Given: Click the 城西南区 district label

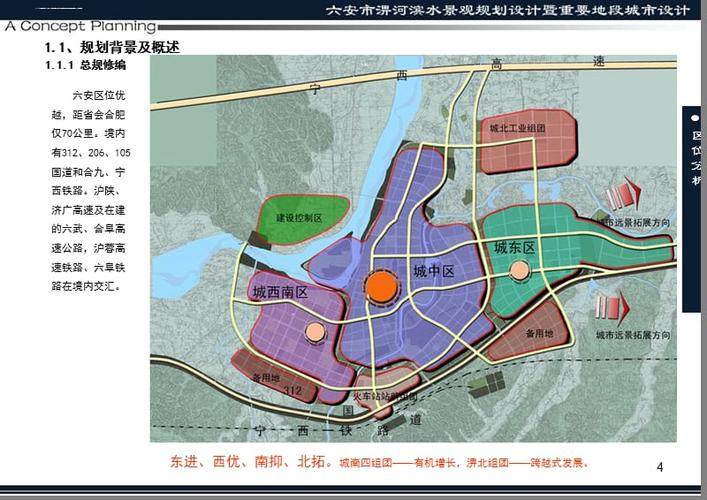Looking at the screenshot, I should [x=280, y=293].
